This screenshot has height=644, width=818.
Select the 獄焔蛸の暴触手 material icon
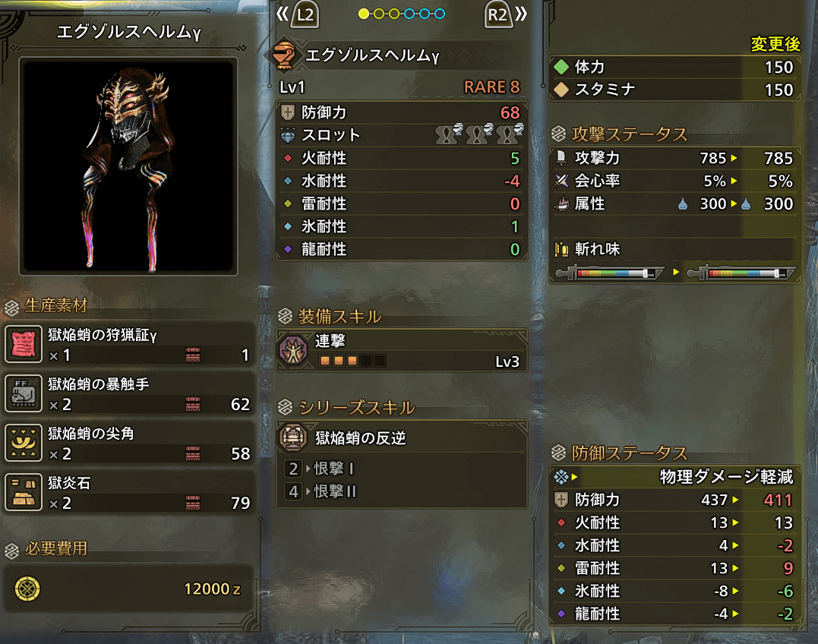[x=23, y=393]
